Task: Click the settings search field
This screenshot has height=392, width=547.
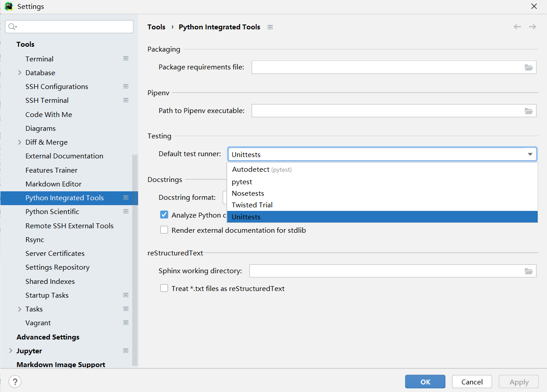Action: tap(71, 27)
